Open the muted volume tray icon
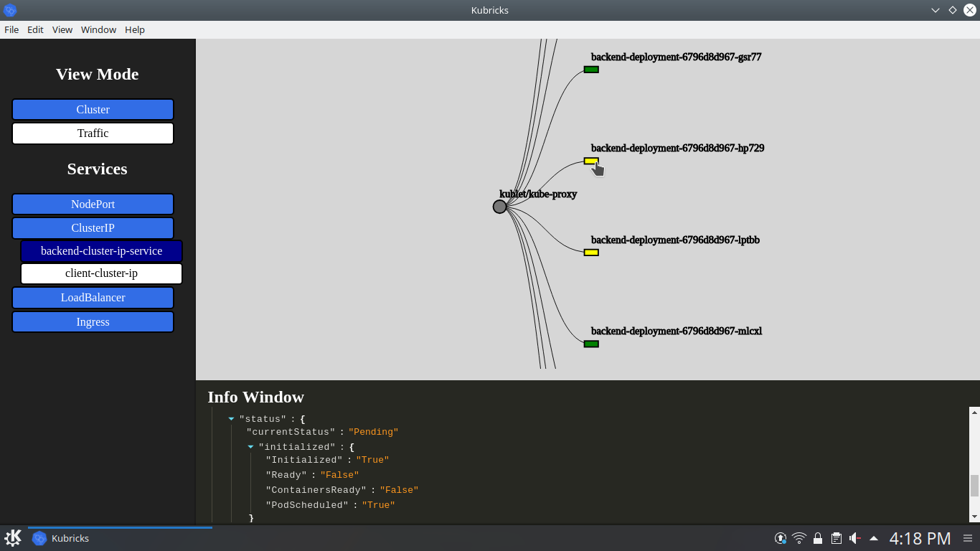 click(855, 538)
